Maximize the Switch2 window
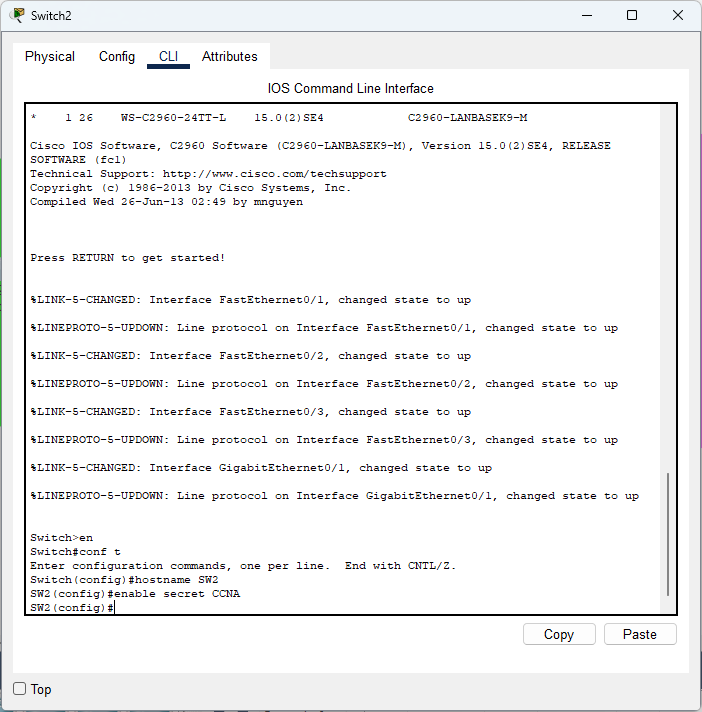Screen dimensions: 702x712 pyautogui.click(x=632, y=15)
